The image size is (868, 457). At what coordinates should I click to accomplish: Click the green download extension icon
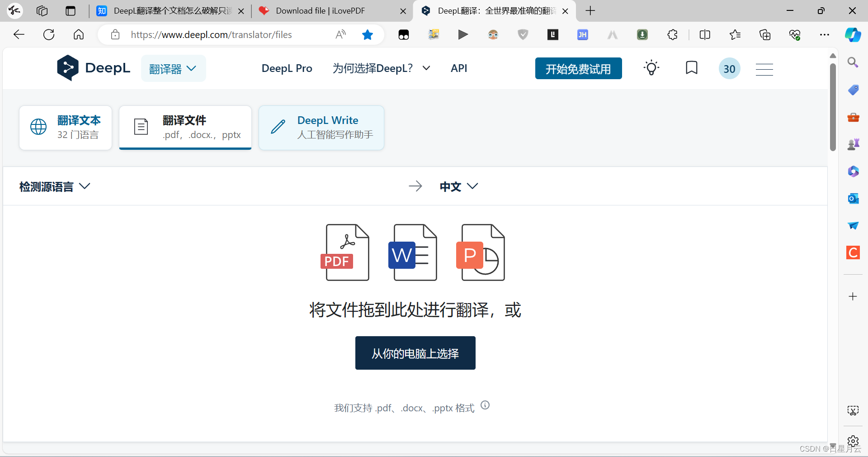point(642,34)
